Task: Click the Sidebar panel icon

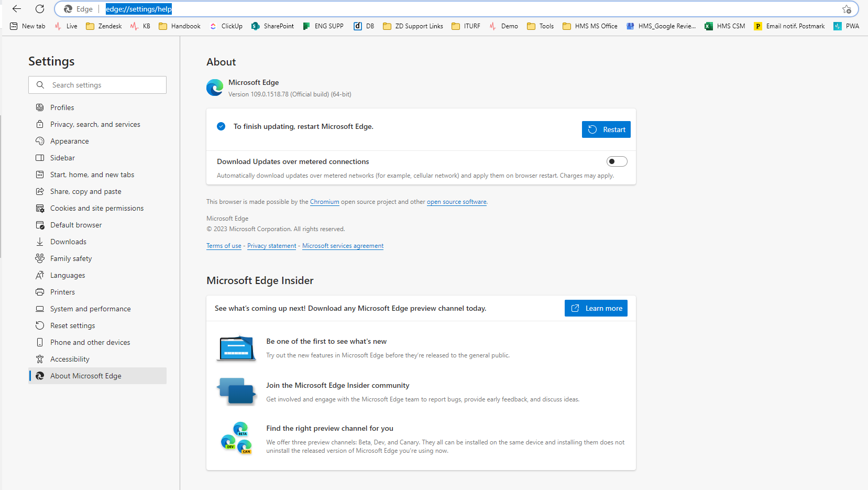Action: [x=40, y=158]
